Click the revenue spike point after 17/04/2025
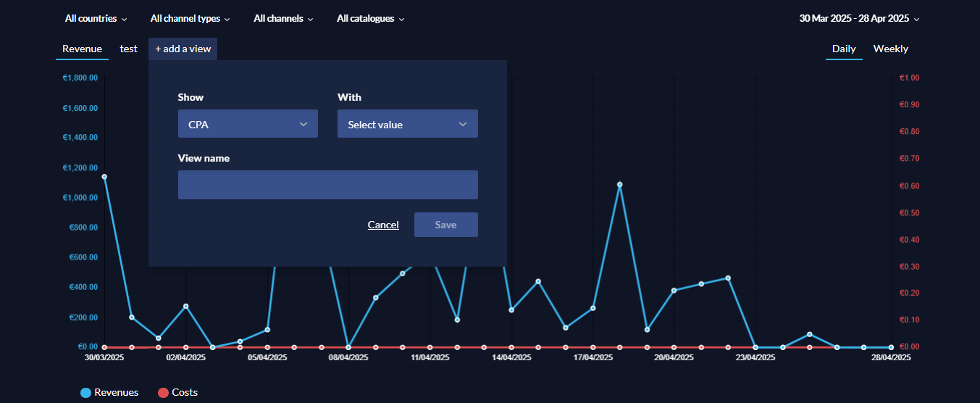The width and height of the screenshot is (980, 403). click(620, 185)
